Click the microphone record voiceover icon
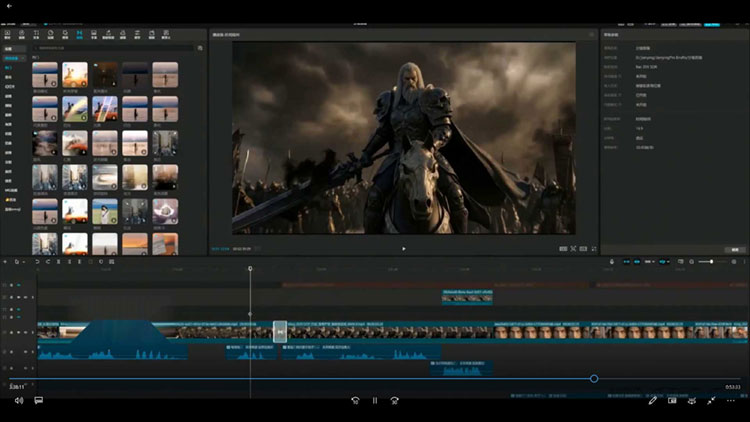The width and height of the screenshot is (750, 422). [x=612, y=261]
